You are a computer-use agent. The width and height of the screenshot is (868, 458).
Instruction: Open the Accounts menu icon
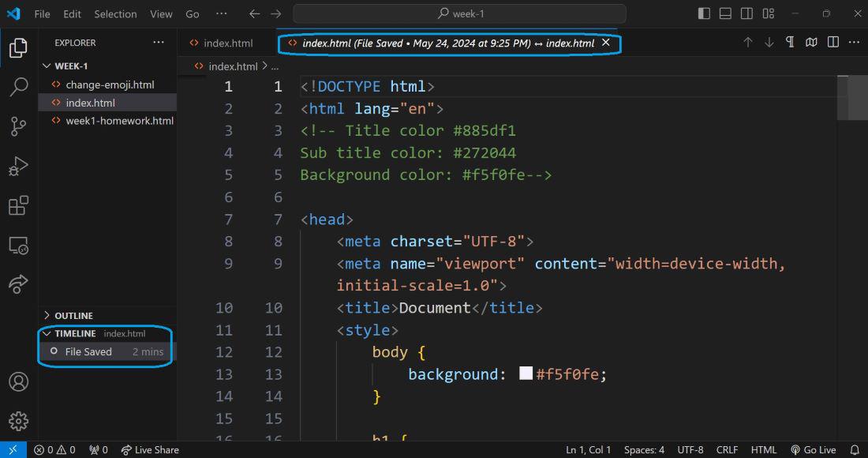tap(18, 382)
